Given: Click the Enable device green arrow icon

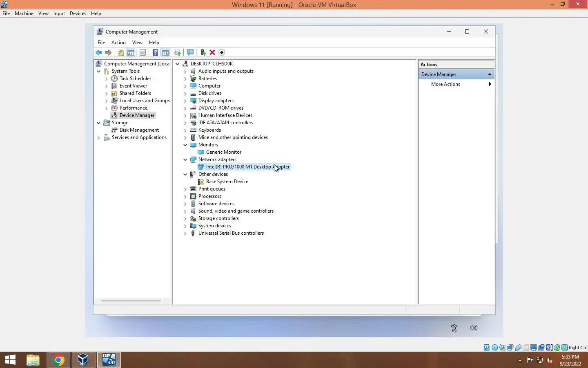Looking at the screenshot, I should point(203,52).
